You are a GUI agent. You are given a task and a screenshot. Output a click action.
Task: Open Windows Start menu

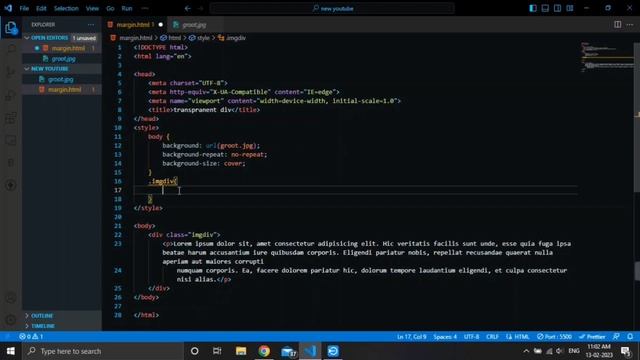click(11, 351)
